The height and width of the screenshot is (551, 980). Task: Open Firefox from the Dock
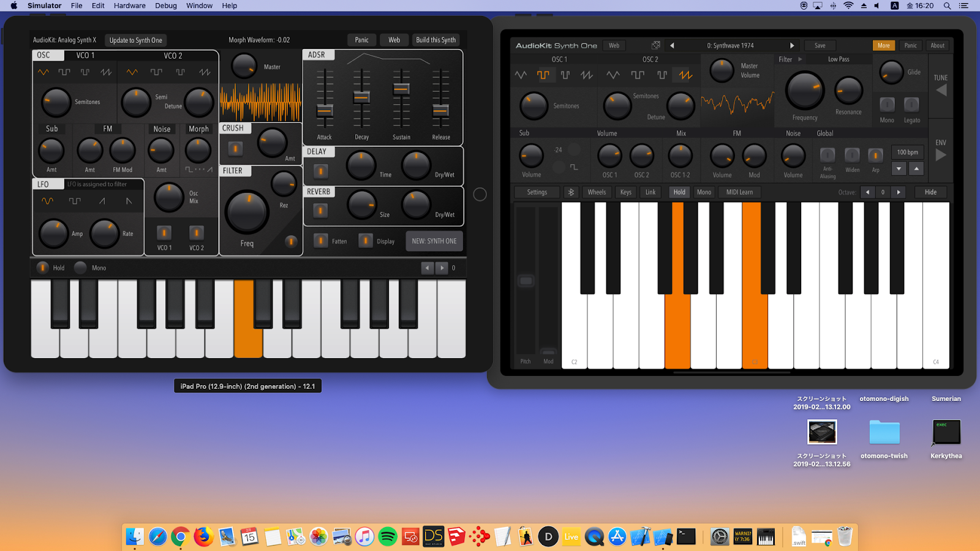pyautogui.click(x=203, y=537)
